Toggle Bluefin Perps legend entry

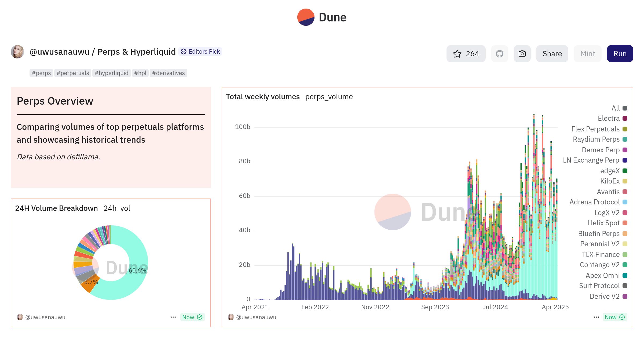(603, 234)
